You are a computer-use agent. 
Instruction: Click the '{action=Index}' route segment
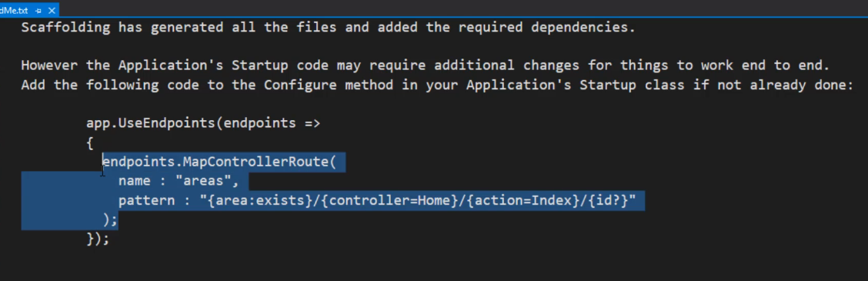pos(522,200)
